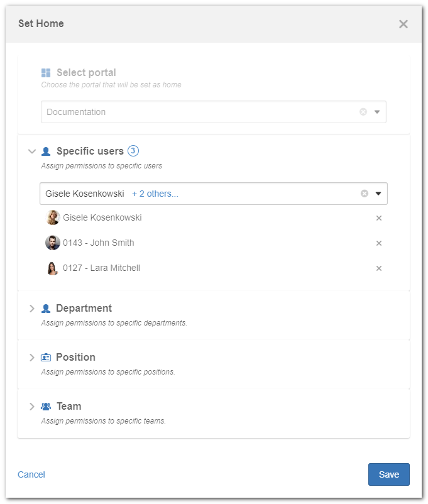Viewport: 428px width, 504px height.
Task: Expand the Team section
Action: 31,407
